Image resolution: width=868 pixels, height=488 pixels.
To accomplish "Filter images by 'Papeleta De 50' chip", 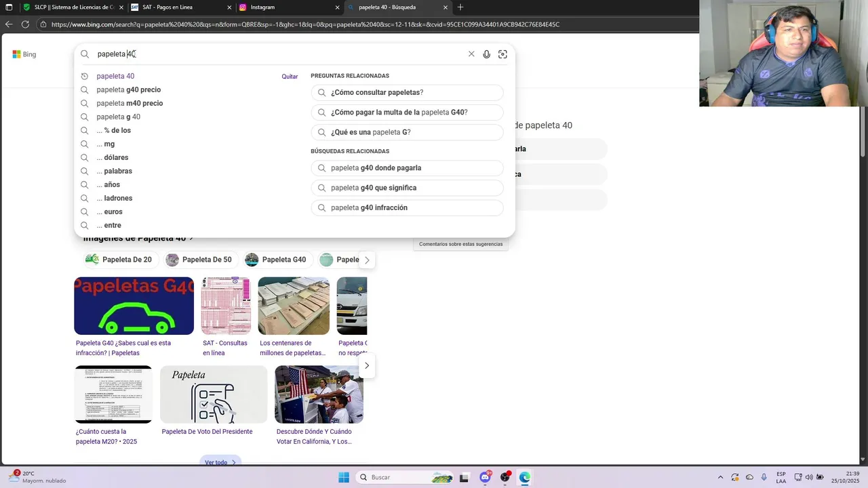I will [x=201, y=260].
